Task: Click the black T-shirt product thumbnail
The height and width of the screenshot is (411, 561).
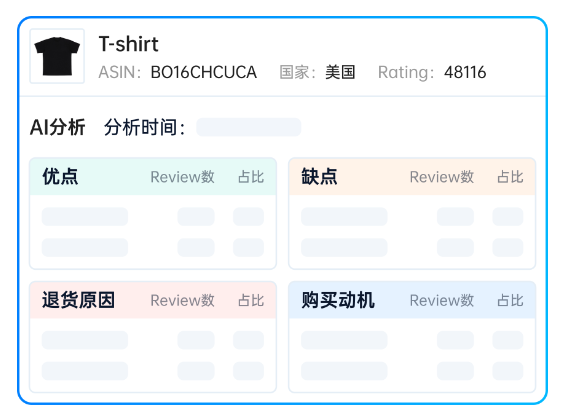Action: coord(57,56)
